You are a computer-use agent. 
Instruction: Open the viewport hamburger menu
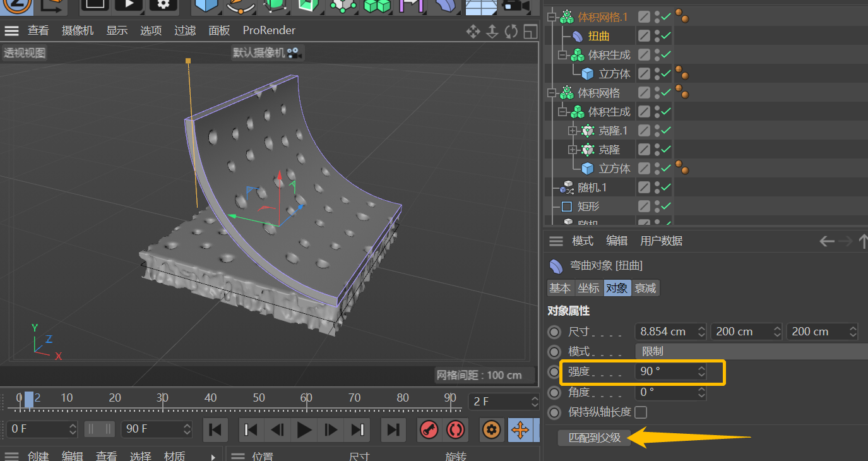click(x=12, y=31)
